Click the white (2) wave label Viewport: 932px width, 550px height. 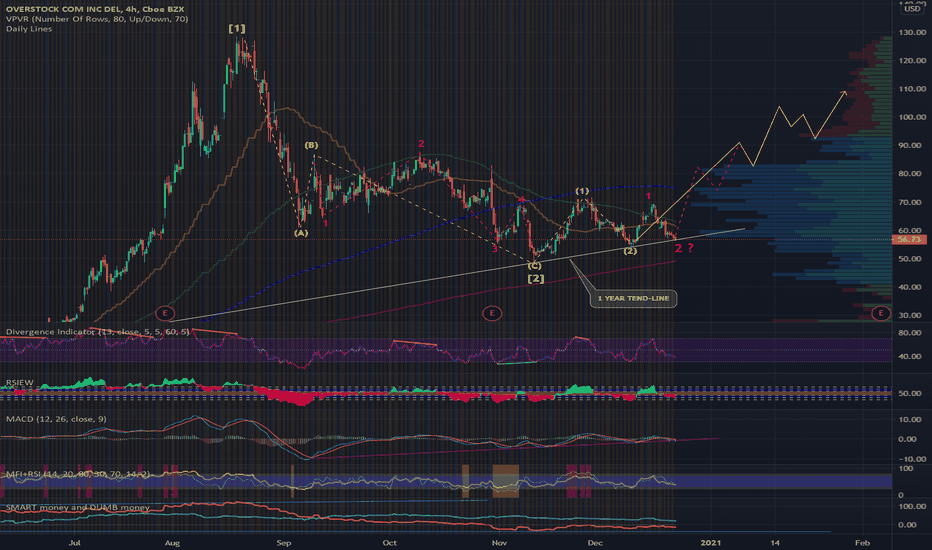point(630,251)
